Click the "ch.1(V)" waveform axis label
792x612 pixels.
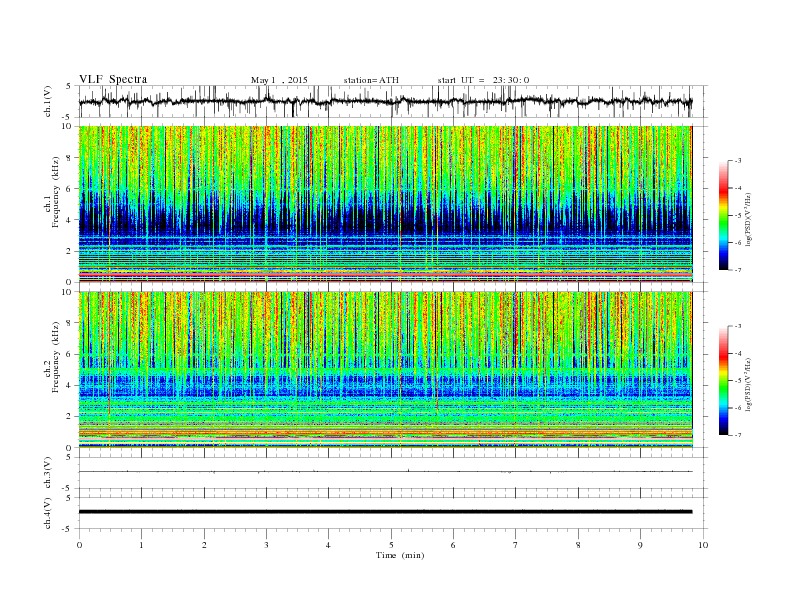point(48,102)
